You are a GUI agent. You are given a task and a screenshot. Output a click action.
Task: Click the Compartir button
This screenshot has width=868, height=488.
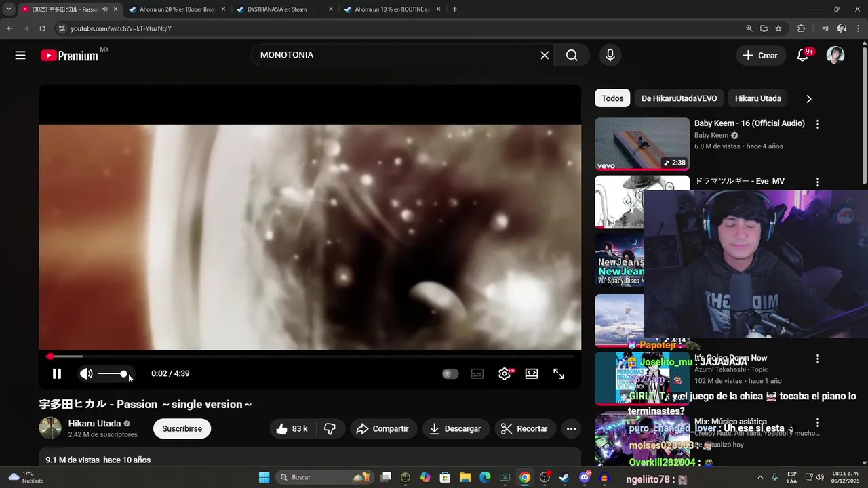pos(382,429)
